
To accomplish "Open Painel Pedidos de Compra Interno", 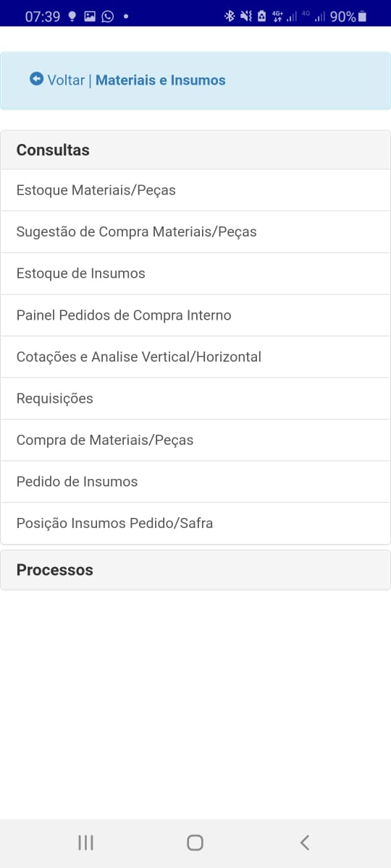I will (x=195, y=315).
